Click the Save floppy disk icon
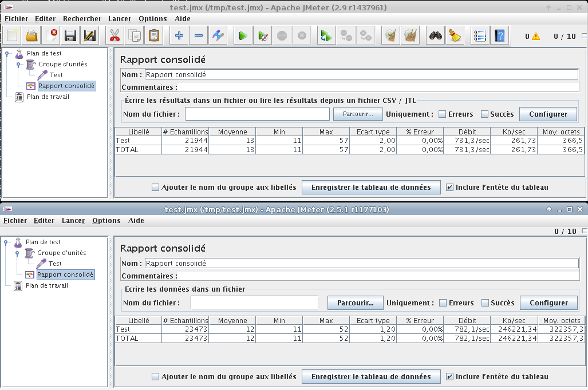The height and width of the screenshot is (390, 588). tap(70, 36)
